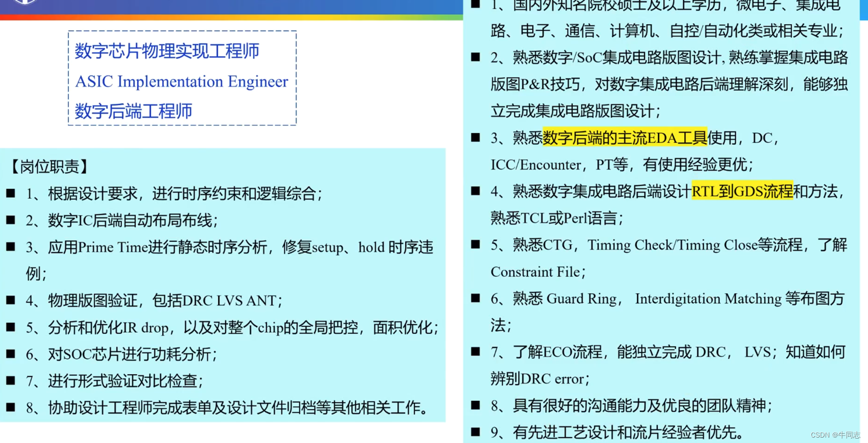Screen dimensions: 868x443
Task: Click duty 7 进行形式验证对比检查
Action: [x=115, y=381]
